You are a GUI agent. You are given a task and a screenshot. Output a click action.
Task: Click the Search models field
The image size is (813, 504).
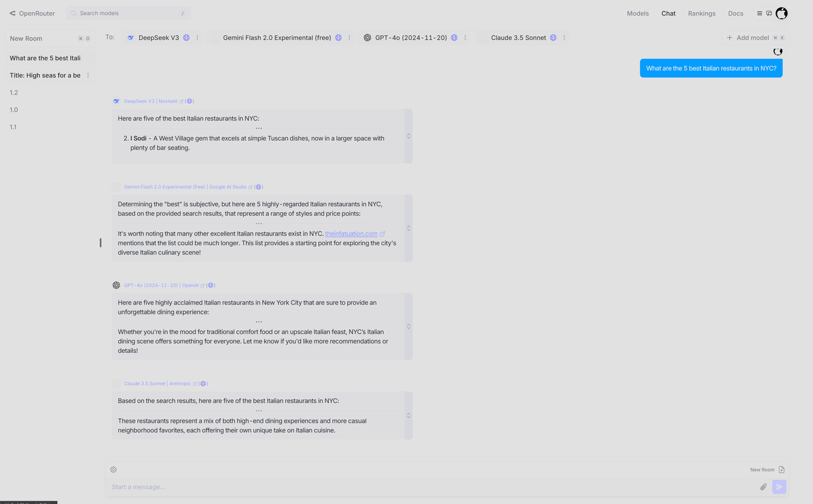click(128, 13)
